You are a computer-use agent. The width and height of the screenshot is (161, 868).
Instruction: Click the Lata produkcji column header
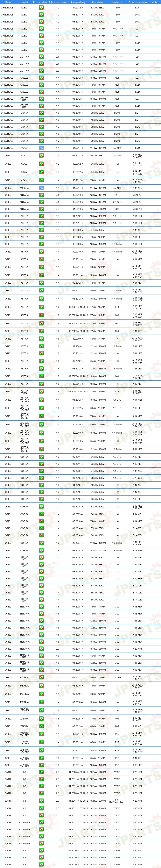(78, 2)
